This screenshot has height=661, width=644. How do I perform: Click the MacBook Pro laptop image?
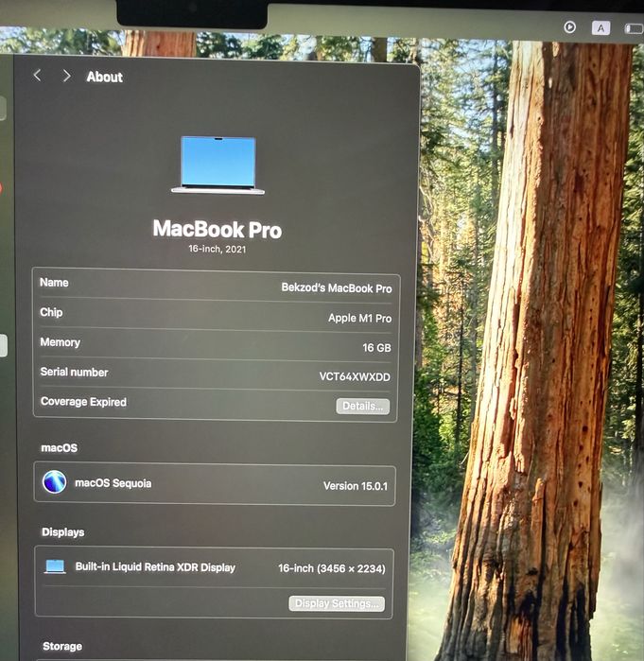[218, 165]
